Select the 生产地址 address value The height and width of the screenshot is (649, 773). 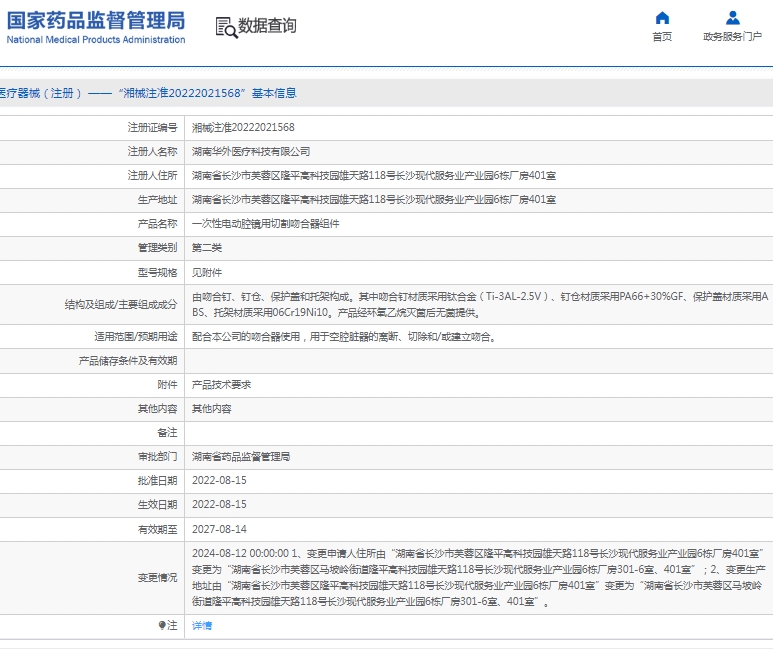point(374,200)
